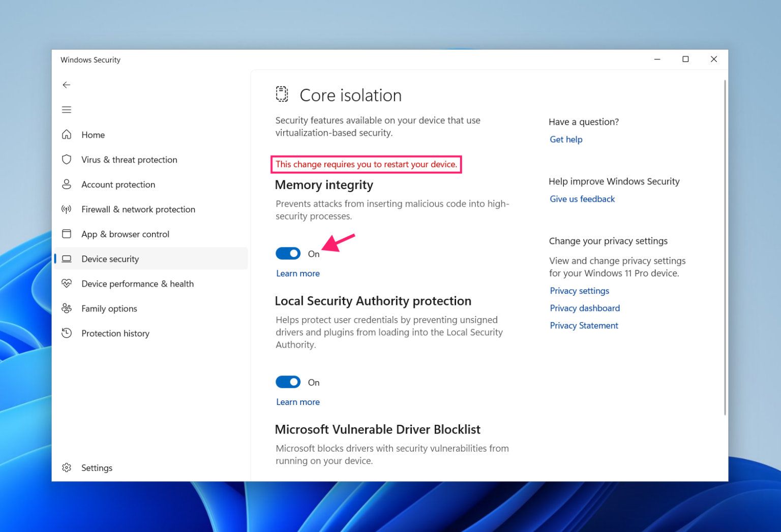The width and height of the screenshot is (781, 532).
Task: Go to Firewall & network protection
Action: pos(151,209)
